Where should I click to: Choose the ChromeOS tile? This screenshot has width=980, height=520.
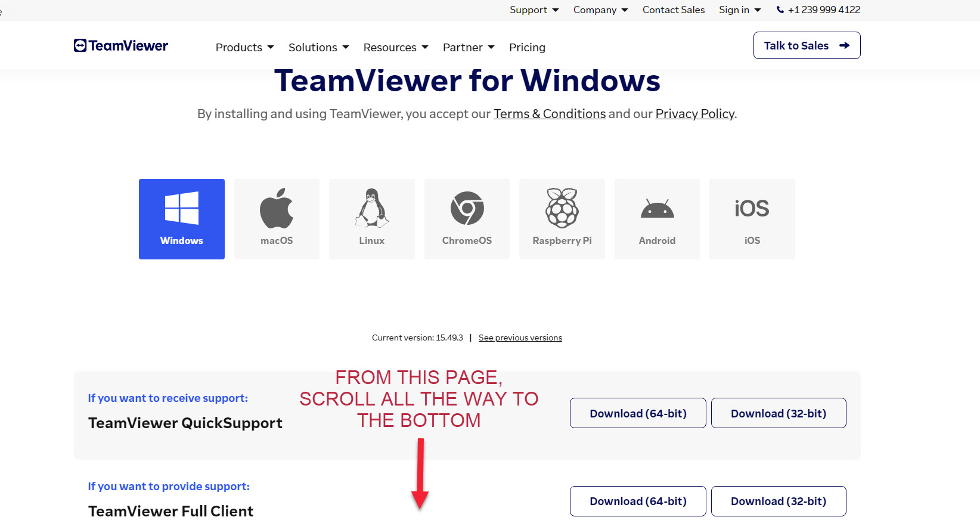467,219
